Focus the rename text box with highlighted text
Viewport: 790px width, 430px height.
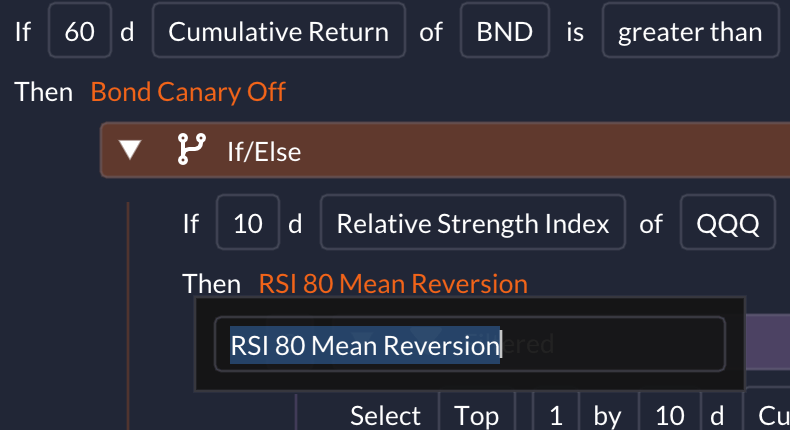[x=470, y=345]
